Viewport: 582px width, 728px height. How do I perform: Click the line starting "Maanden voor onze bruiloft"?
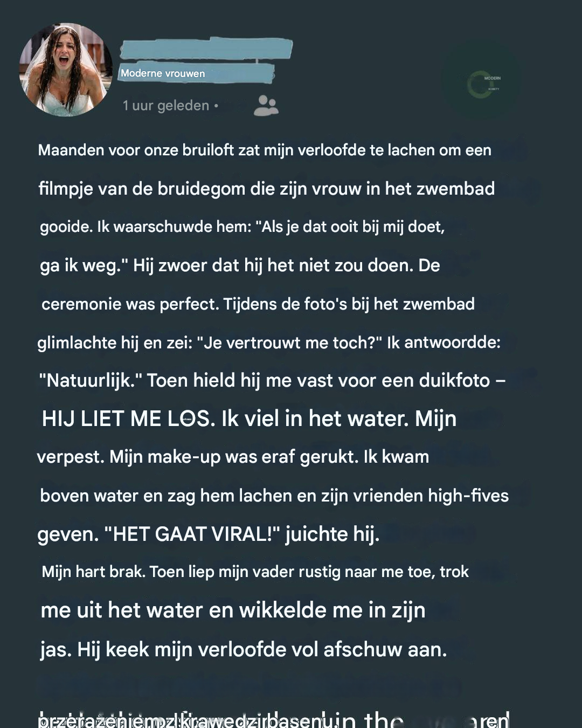[264, 150]
